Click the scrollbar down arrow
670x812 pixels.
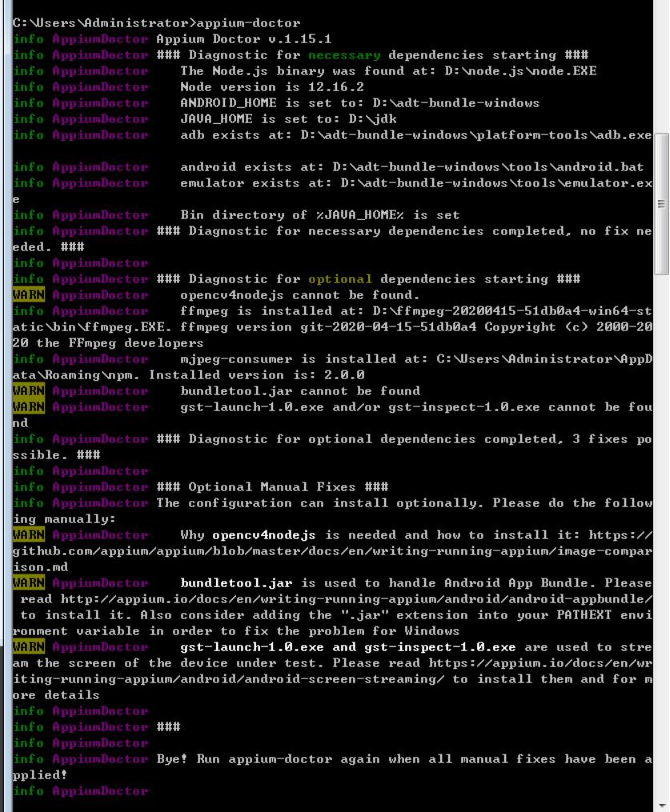(662, 806)
